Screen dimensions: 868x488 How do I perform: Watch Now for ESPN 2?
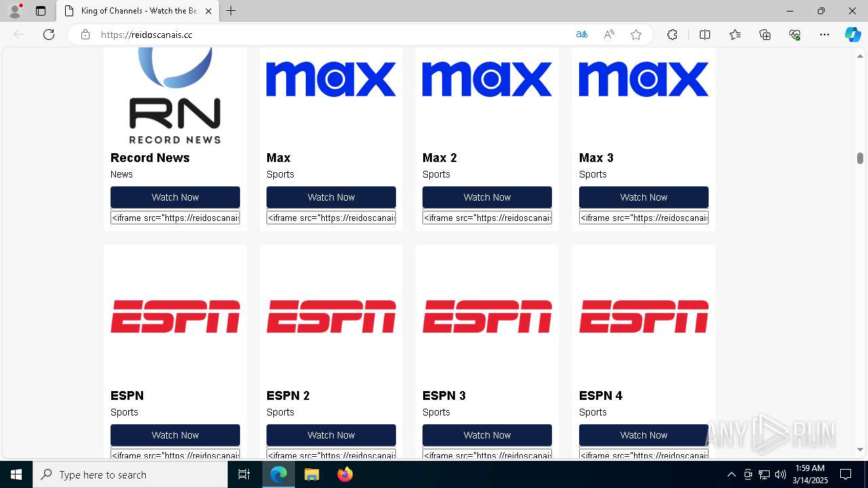click(x=331, y=435)
